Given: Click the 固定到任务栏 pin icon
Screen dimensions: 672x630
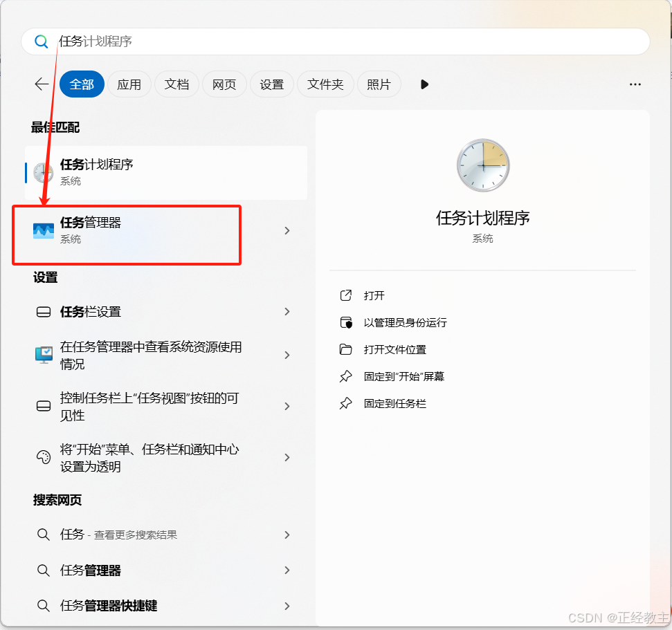Looking at the screenshot, I should click(346, 404).
